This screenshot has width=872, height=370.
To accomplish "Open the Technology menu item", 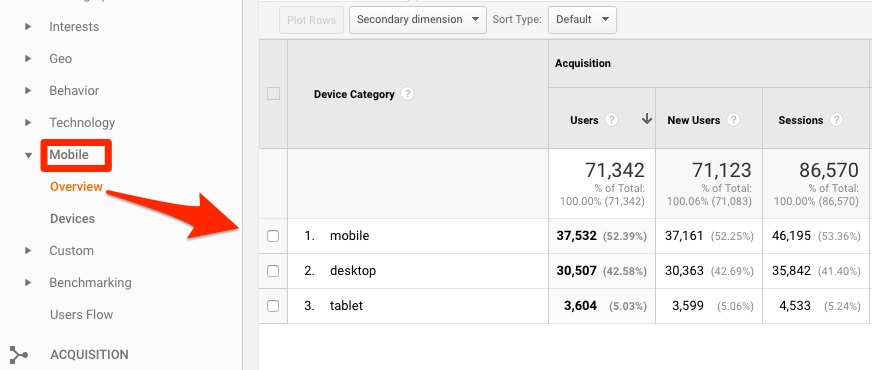I will click(x=82, y=122).
